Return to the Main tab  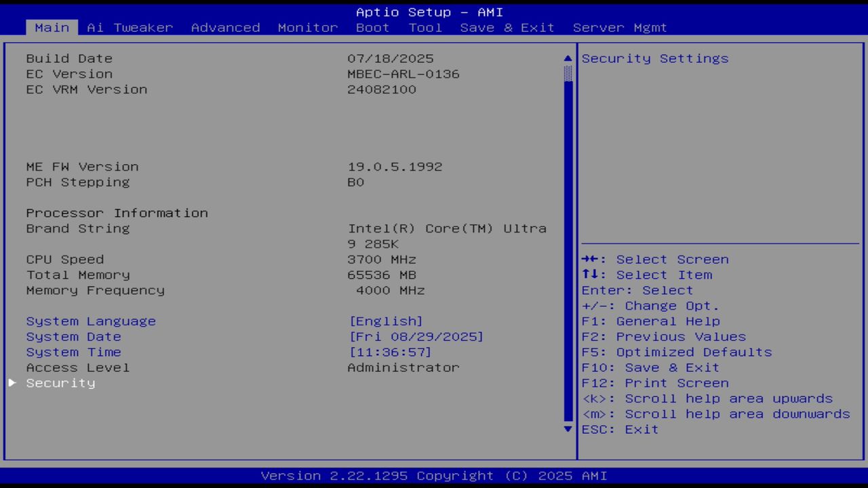point(52,28)
